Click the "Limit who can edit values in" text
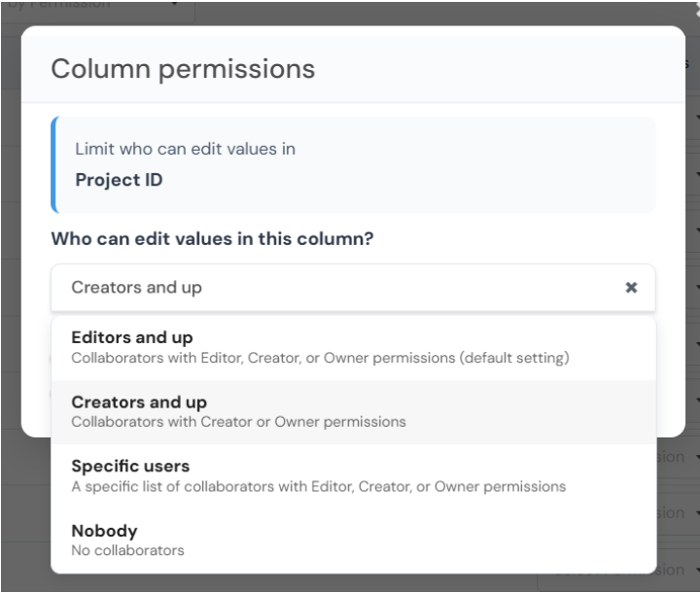Image resolution: width=700 pixels, height=593 pixels. (185, 149)
